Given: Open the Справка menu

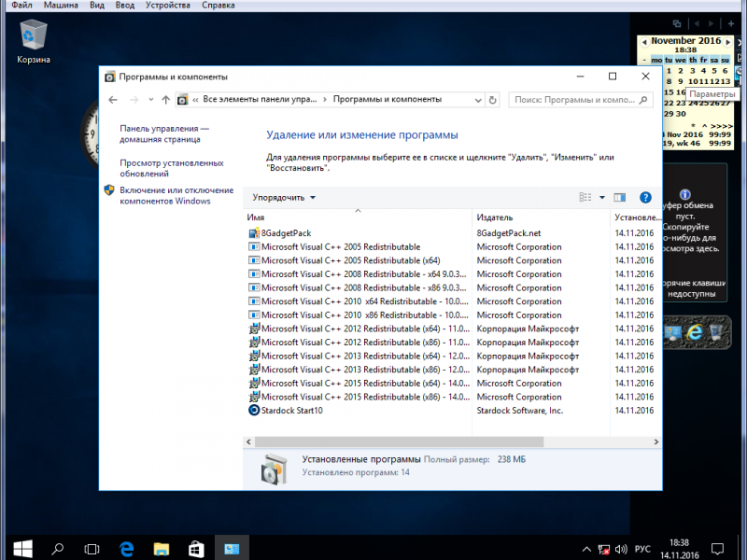Looking at the screenshot, I should pos(218,6).
